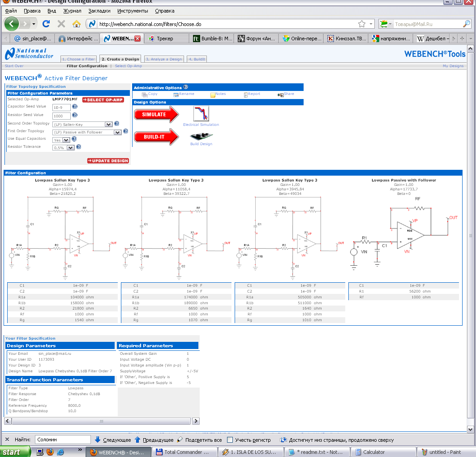476x457 pixels.
Task: Open back-forward history dropdown arrow
Action: coord(34,24)
